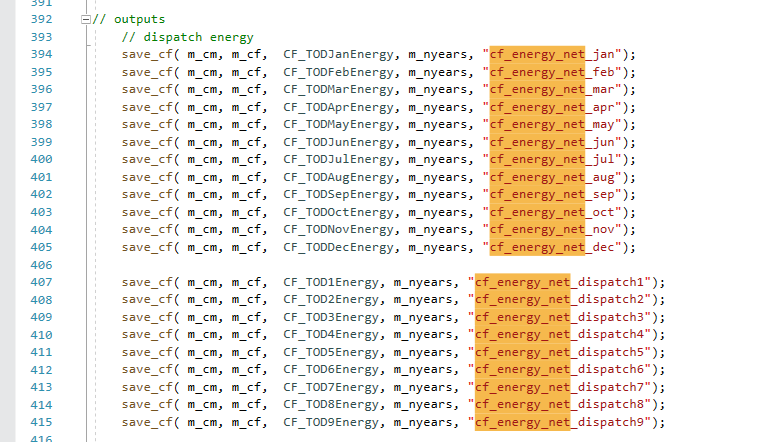
Task: Click CF_TODAprEnergy identifier
Action: [339, 107]
